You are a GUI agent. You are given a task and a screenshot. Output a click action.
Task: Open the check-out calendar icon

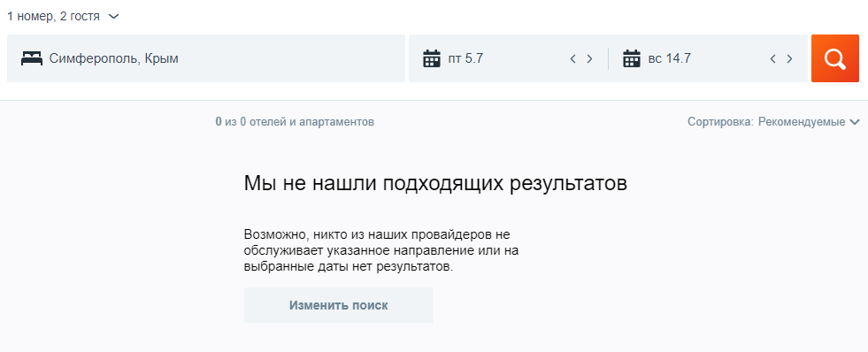click(631, 58)
